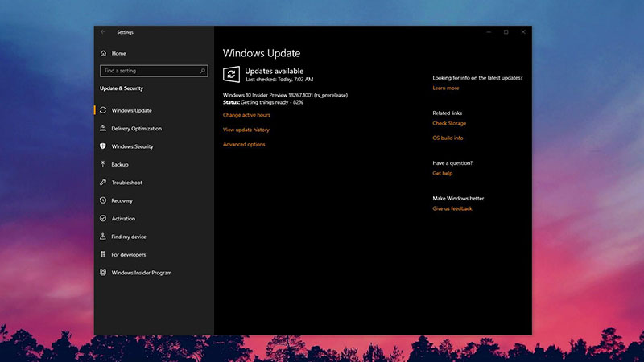This screenshot has width=644, height=362.
Task: Click Status Getting things ready text
Action: pos(263,102)
